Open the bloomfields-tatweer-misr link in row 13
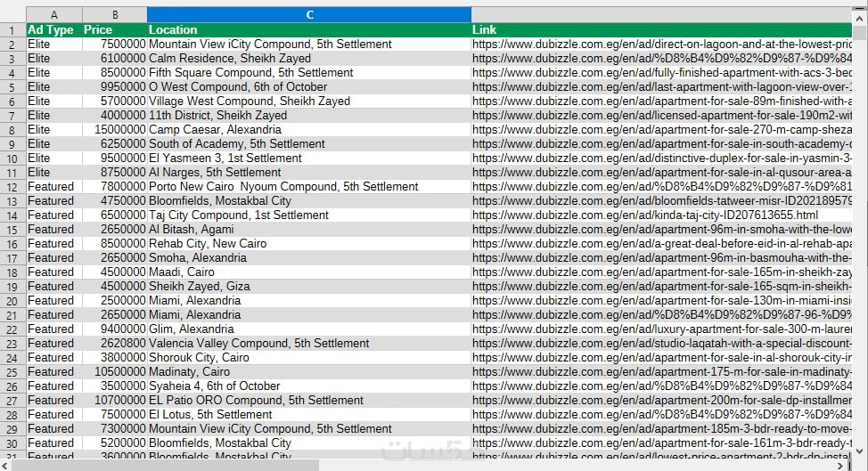The width and height of the screenshot is (868, 471). [661, 201]
